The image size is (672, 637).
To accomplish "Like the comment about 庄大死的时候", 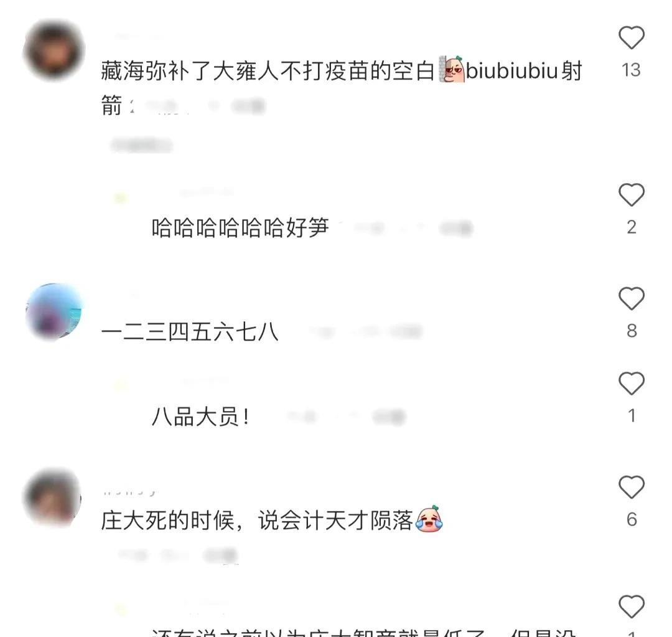I will click(632, 487).
